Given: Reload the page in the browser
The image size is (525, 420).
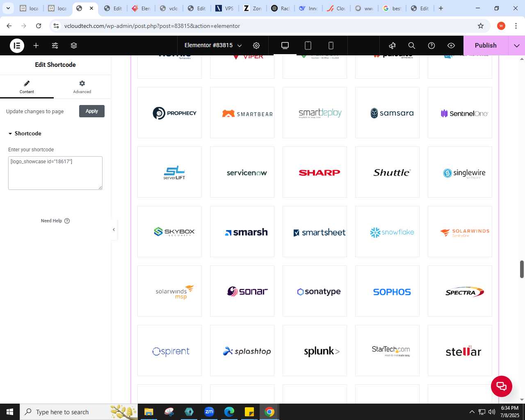Looking at the screenshot, I should [39, 26].
